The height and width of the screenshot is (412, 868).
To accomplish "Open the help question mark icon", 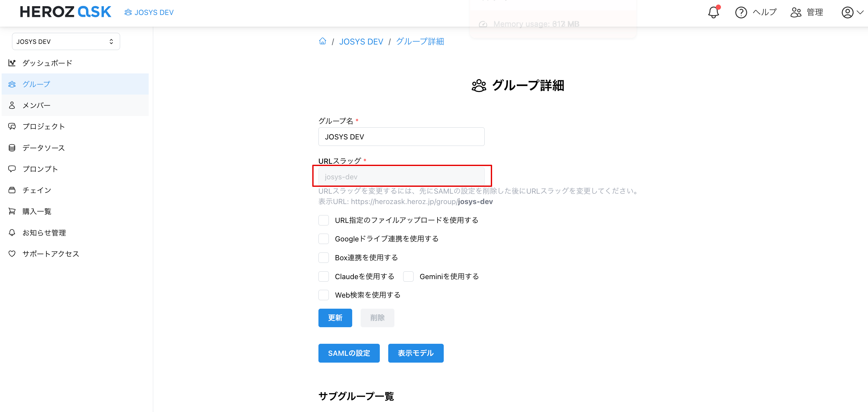I will (x=741, y=12).
